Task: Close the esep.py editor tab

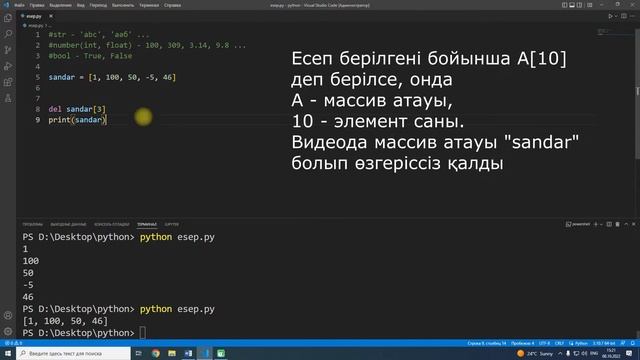Action: pyautogui.click(x=51, y=16)
